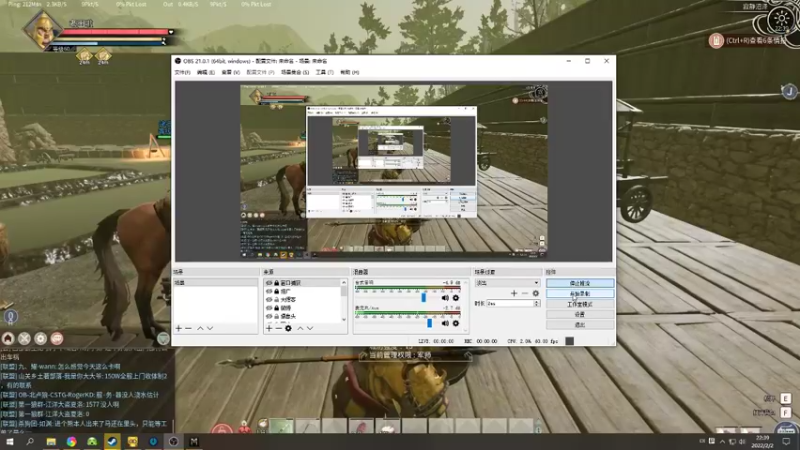Toggle the lock on 窗口捕获 source

click(x=277, y=283)
